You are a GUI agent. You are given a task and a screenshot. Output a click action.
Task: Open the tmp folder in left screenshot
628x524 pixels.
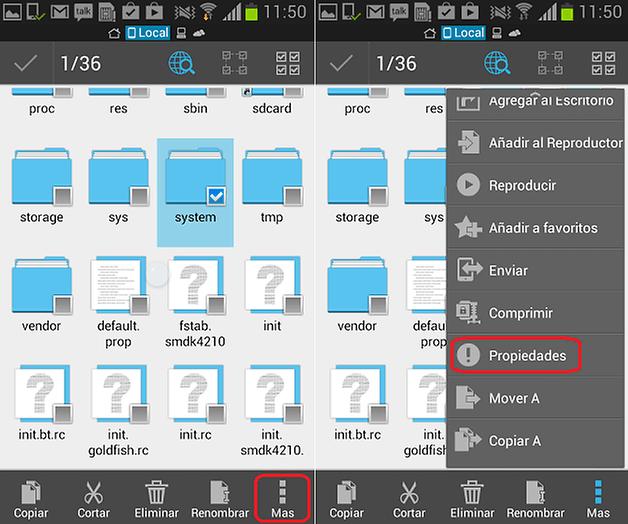click(272, 176)
